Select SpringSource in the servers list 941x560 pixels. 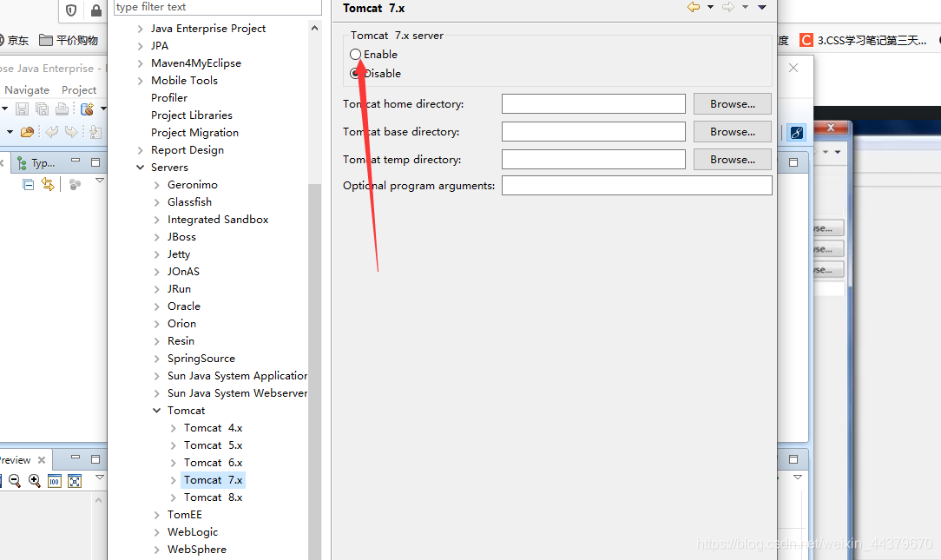pos(201,359)
